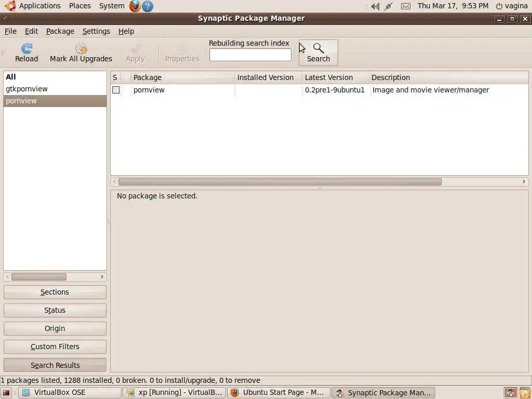Click Synaptic Package Manager taskbar entry
Image resolution: width=532 pixels, height=399 pixels.
[383, 393]
